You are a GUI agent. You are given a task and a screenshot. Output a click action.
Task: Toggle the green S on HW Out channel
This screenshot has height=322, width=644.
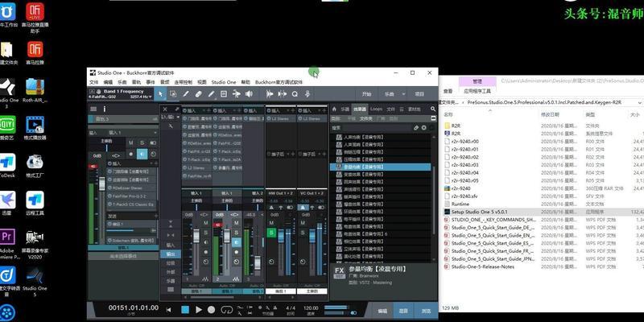click(271, 233)
